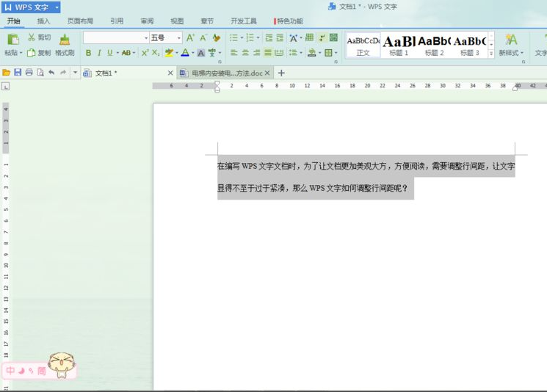The width and height of the screenshot is (547, 392).
Task: Click the decrease indent icon
Action: coord(269,37)
